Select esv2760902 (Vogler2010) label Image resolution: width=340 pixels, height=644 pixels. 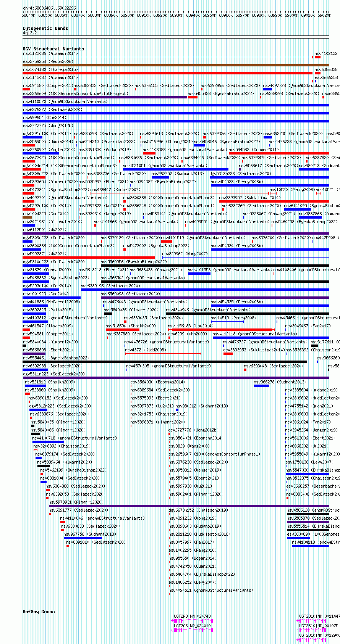[49, 150]
